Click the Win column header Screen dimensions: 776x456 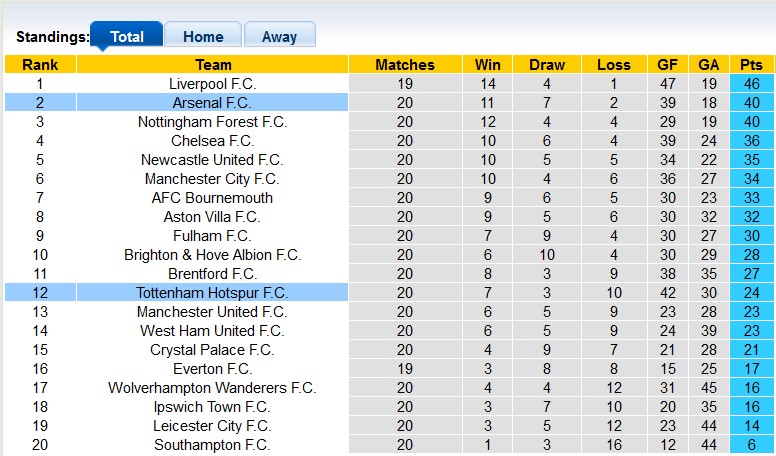pyautogui.click(x=489, y=65)
